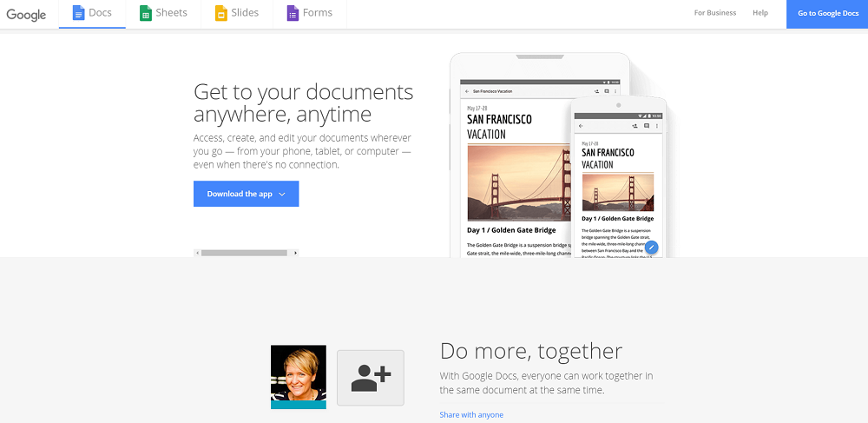This screenshot has width=868, height=423.
Task: Open the For Business link
Action: tap(715, 13)
